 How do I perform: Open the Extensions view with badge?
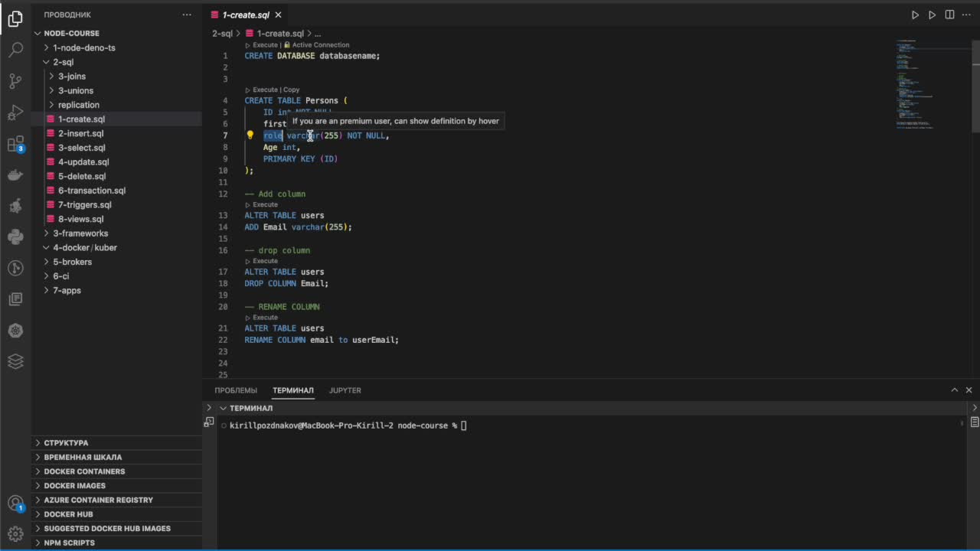15,144
